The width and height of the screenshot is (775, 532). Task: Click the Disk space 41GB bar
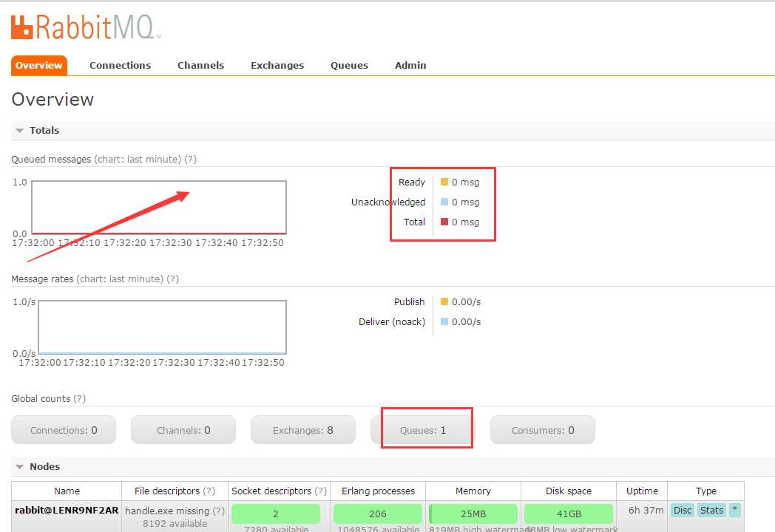(569, 514)
